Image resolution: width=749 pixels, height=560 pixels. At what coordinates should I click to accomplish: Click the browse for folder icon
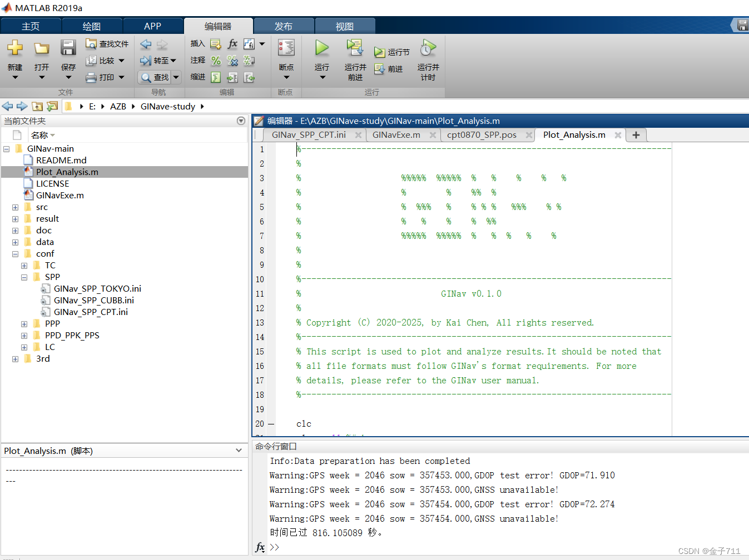(52, 106)
